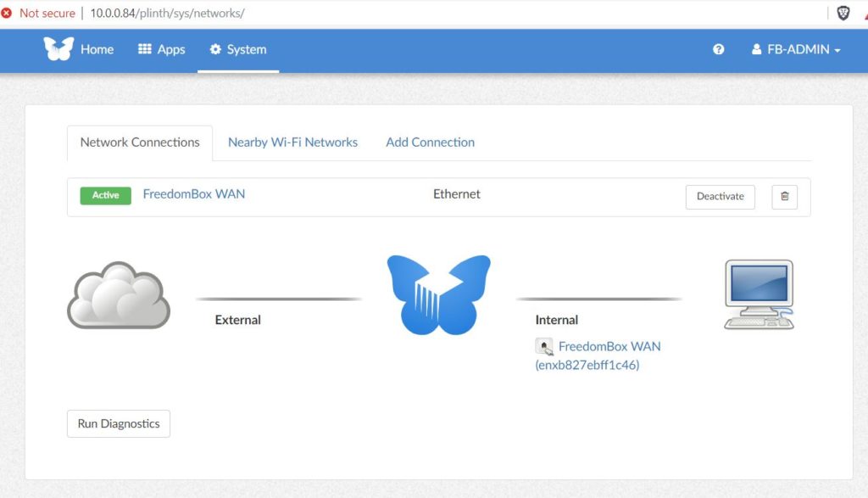The image size is (868, 498).
Task: Click the URL address field
Action: click(x=167, y=13)
